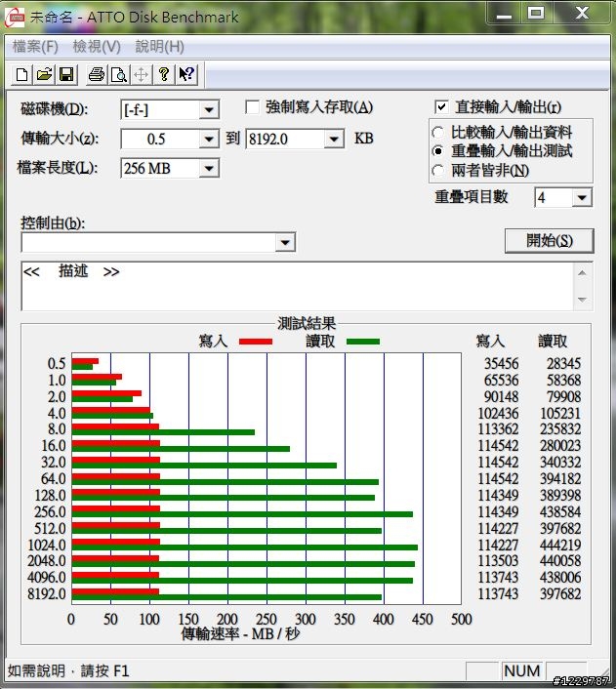
Task: Click the move crosshair toolbar icon
Action: 142,75
